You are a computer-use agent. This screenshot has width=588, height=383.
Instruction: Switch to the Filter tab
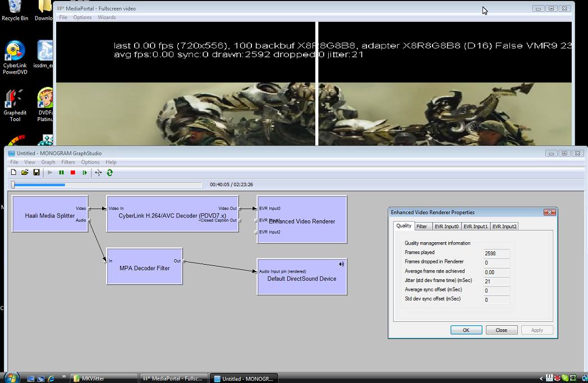[x=421, y=227]
